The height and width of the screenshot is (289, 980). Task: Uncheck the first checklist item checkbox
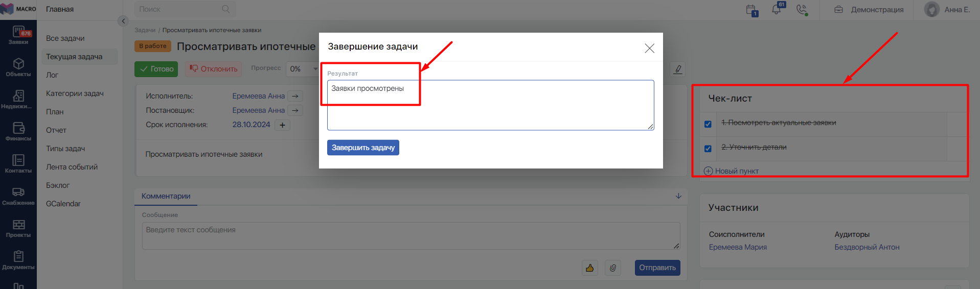708,124
